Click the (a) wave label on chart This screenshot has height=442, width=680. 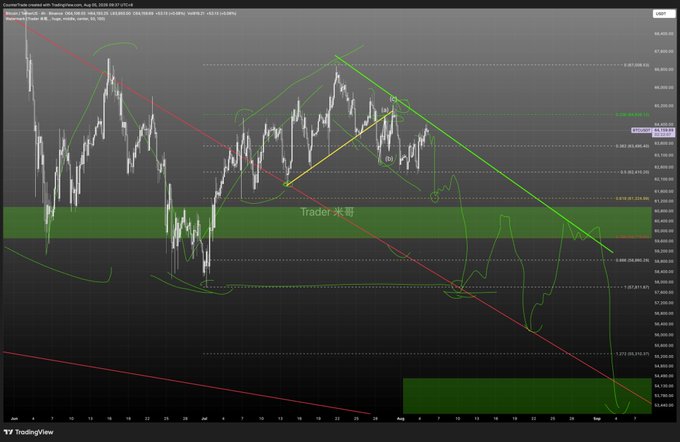tap(385, 110)
